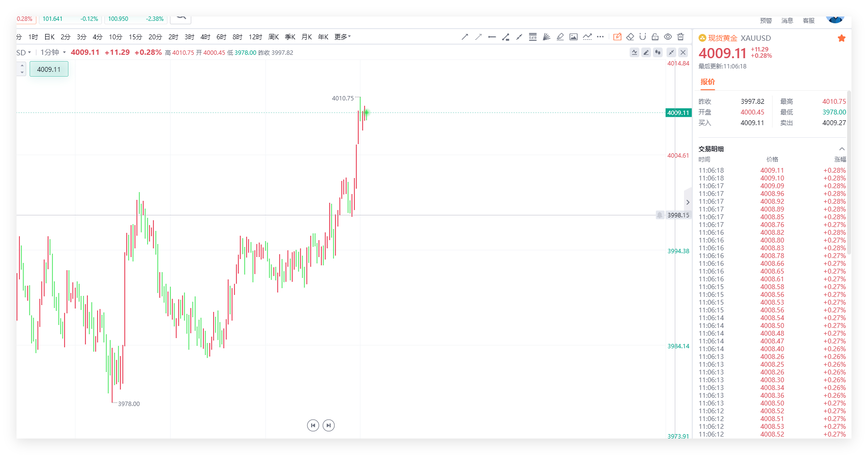Jump to latest chart position button
The width and height of the screenshot is (868, 455).
[x=329, y=425]
